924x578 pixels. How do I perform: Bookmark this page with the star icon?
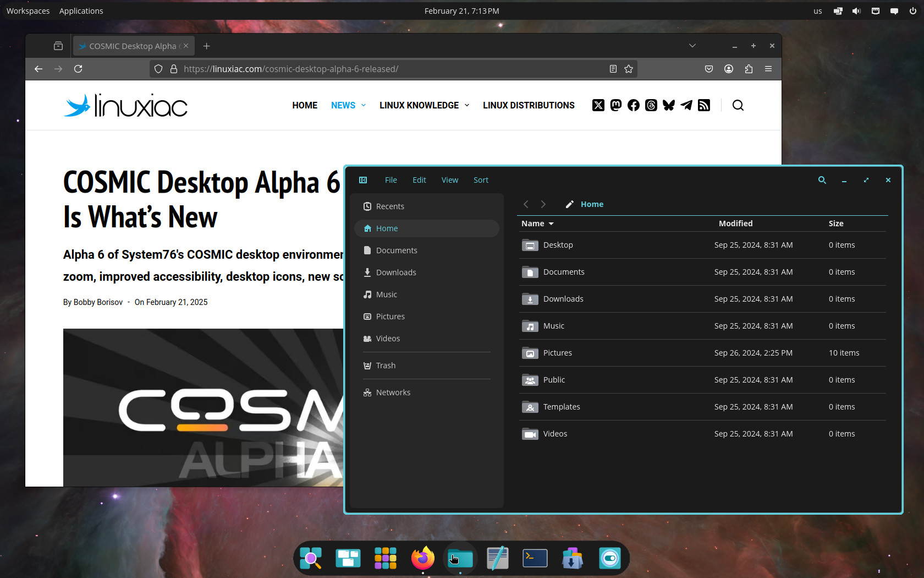629,69
